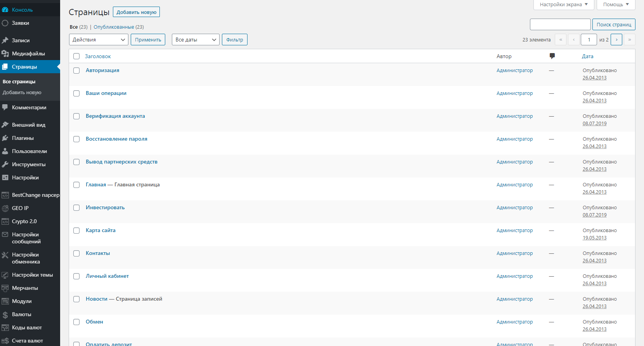Focus the page search input field
The height and width of the screenshot is (346, 644).
pyautogui.click(x=560, y=24)
